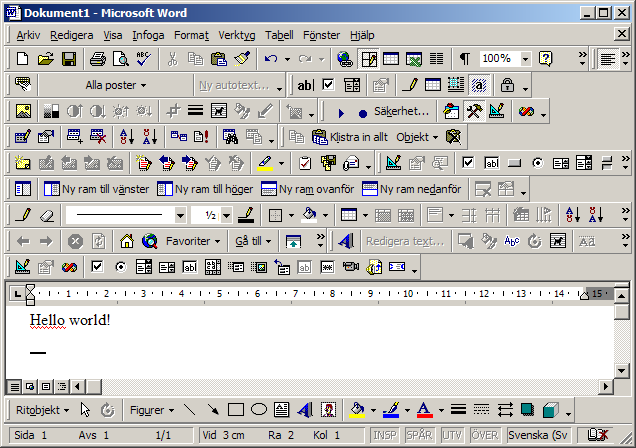Open the ½ line weight dropdown
This screenshot has height=448, width=636.
[x=226, y=215]
